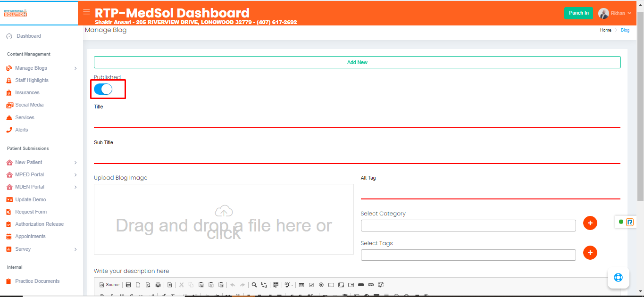Click the Print icon in editor toolbar
Image resolution: width=644 pixels, height=297 pixels.
coord(158,285)
